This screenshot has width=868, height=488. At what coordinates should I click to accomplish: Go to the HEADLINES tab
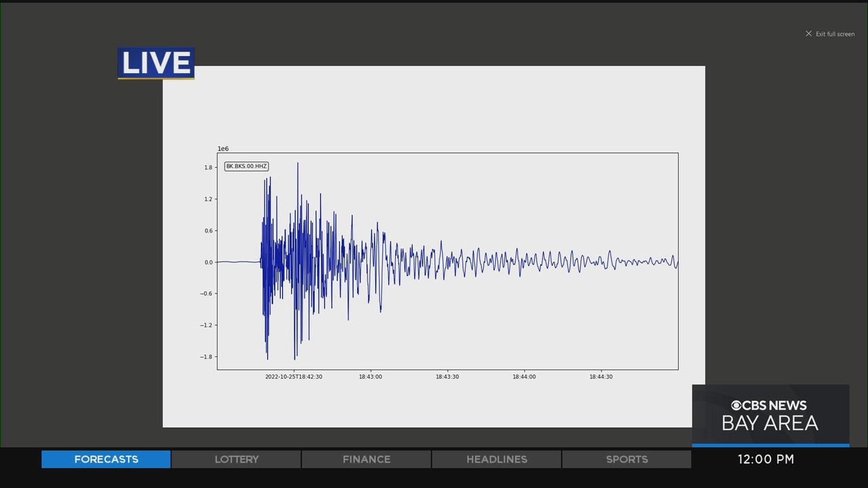coord(496,459)
